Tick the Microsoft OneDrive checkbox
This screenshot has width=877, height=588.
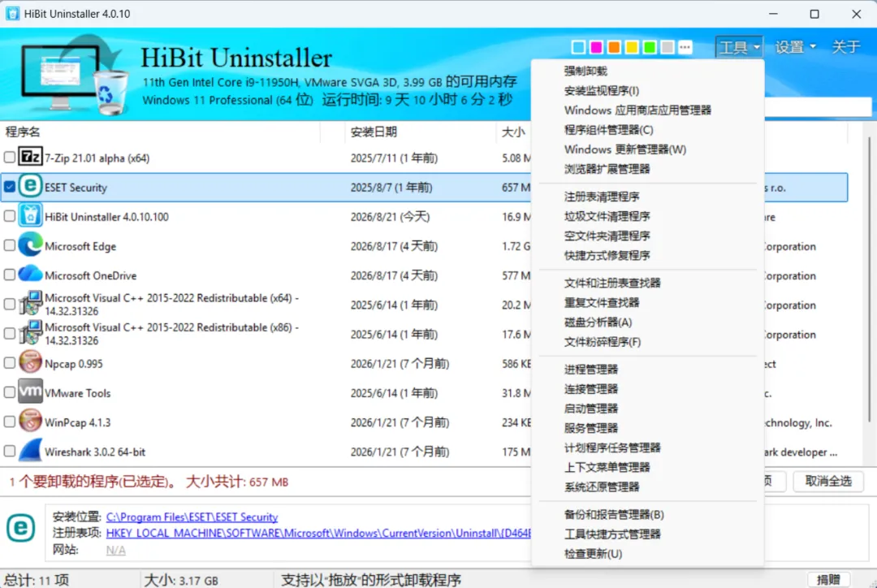pyautogui.click(x=10, y=275)
